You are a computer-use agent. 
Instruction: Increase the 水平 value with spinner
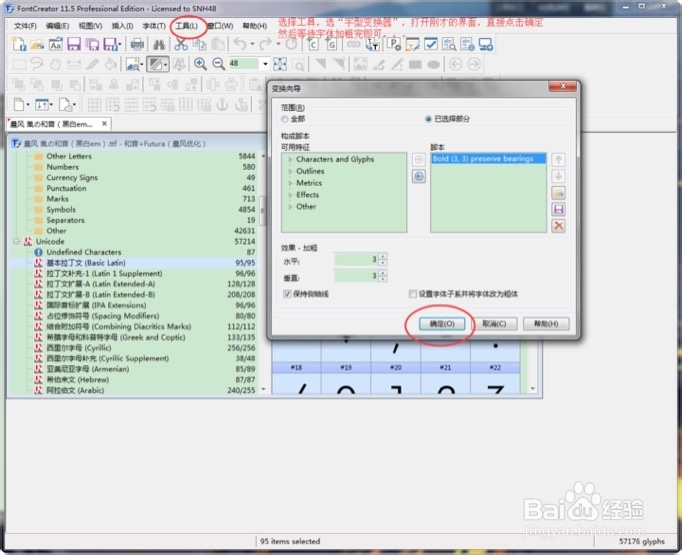pyautogui.click(x=382, y=257)
